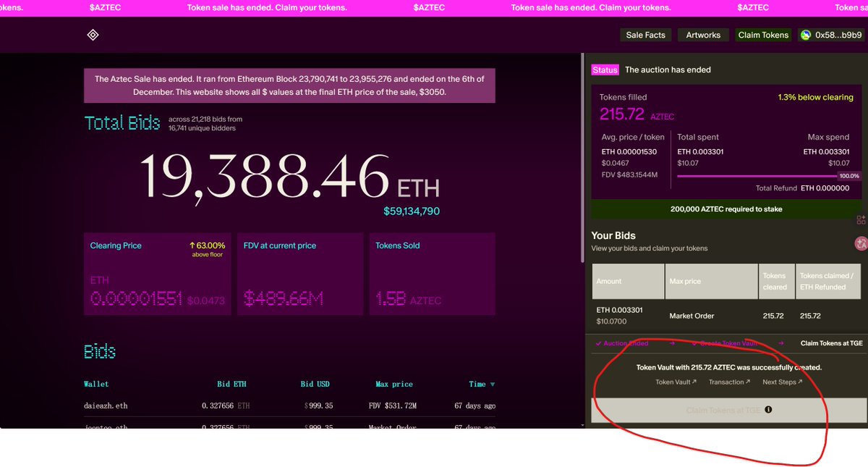Open the 0x58...b9b9 wallet menu

(832, 35)
